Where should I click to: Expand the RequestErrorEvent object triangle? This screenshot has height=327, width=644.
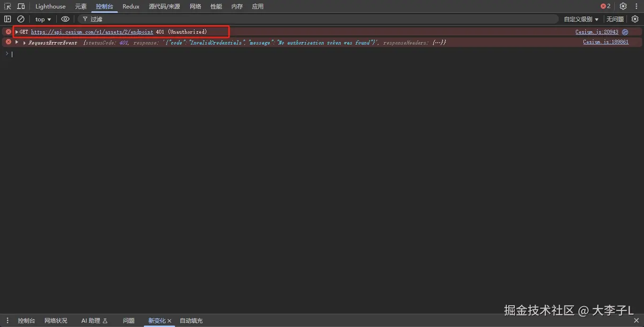pos(25,43)
